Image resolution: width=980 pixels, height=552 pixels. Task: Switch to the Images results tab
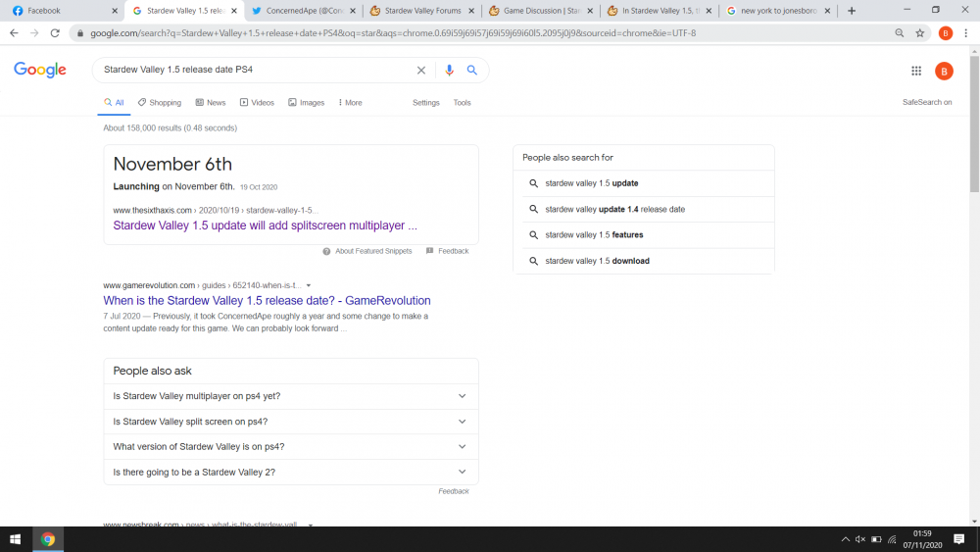tap(307, 103)
